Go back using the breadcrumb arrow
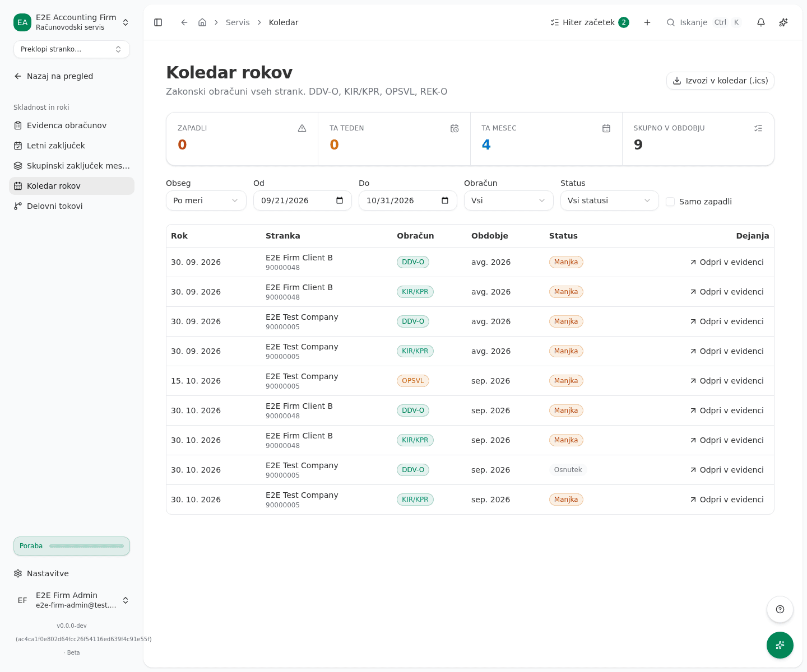Screen dimensions: 807x672 (x=184, y=22)
